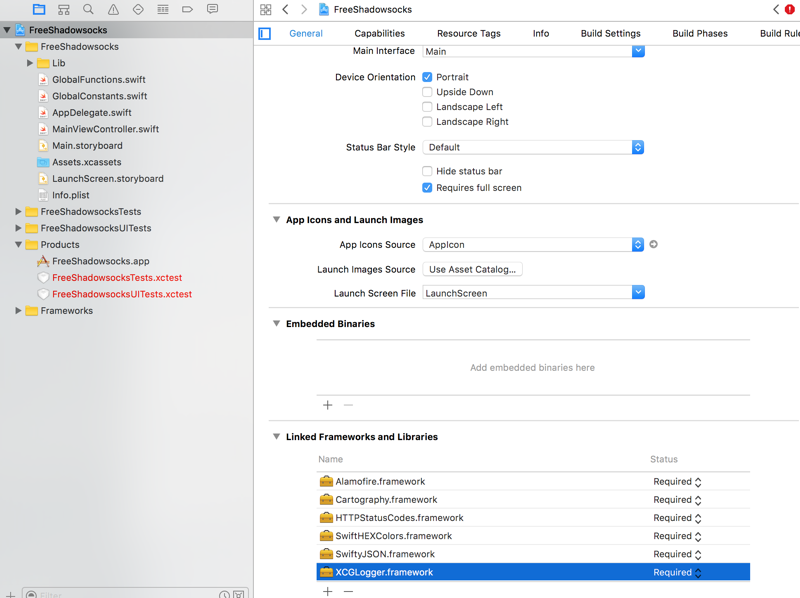Open LaunchScreen.storyboard file
Screen dimensions: 800x598
click(108, 179)
